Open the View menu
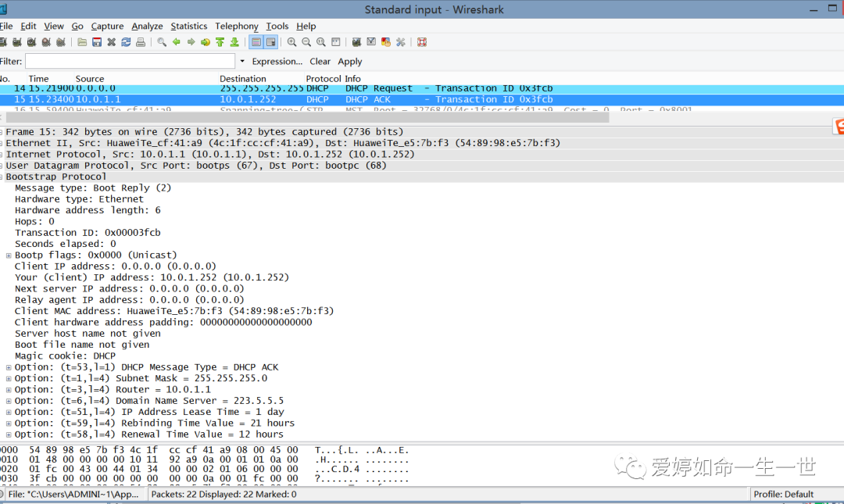This screenshot has width=844, height=504. [54, 26]
